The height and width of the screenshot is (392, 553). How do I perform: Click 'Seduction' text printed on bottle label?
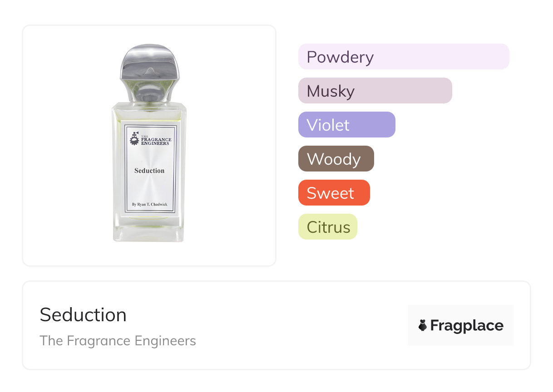point(149,171)
